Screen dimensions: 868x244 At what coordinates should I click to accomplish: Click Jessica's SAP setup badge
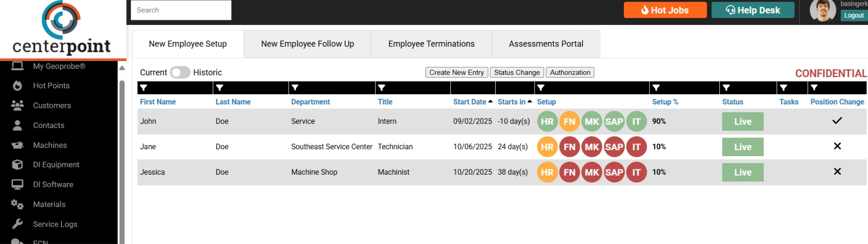(614, 172)
